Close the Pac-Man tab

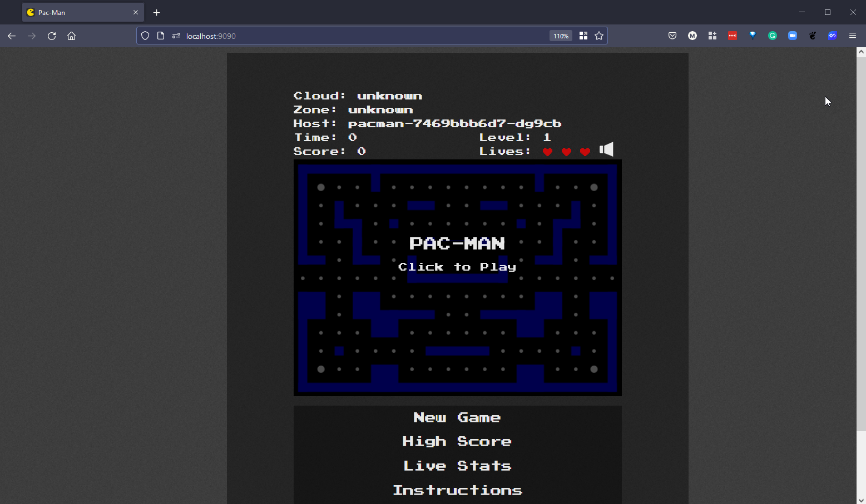click(136, 13)
